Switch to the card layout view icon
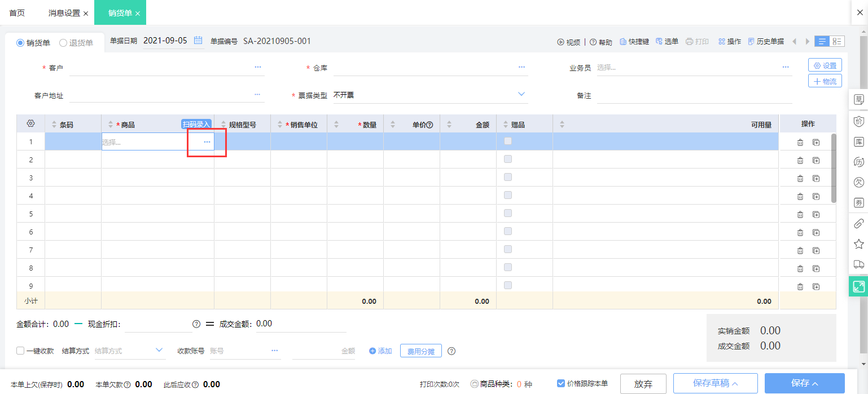The height and width of the screenshot is (394, 868). point(837,42)
